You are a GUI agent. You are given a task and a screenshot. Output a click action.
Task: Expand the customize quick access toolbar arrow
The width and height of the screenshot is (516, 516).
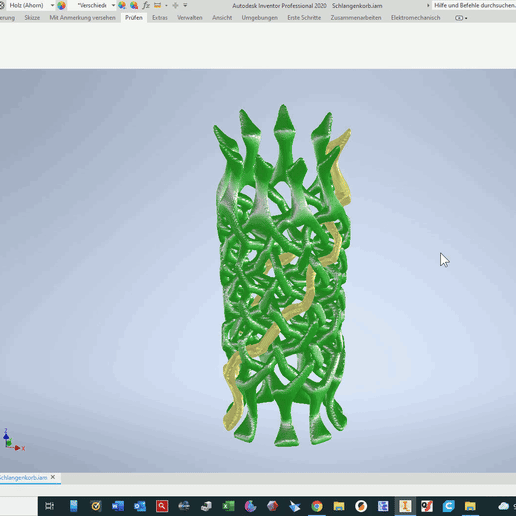(185, 5)
